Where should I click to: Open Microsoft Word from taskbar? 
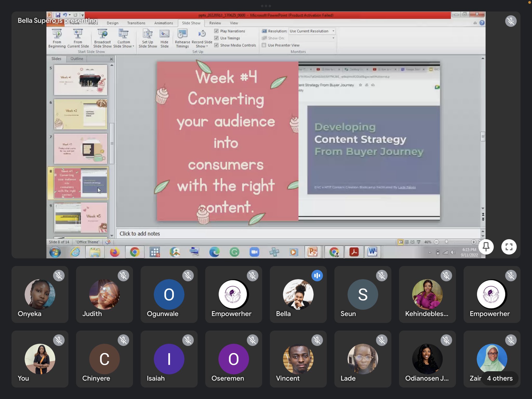372,252
